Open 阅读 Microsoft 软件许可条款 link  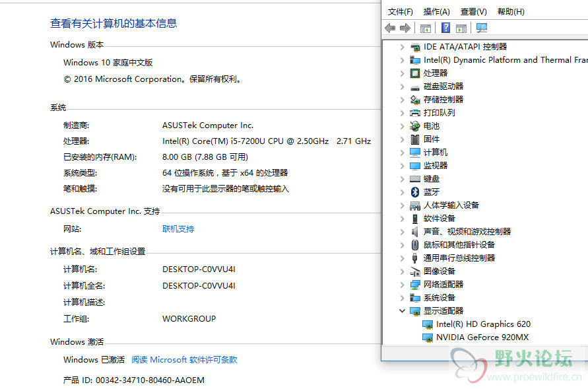184,360
